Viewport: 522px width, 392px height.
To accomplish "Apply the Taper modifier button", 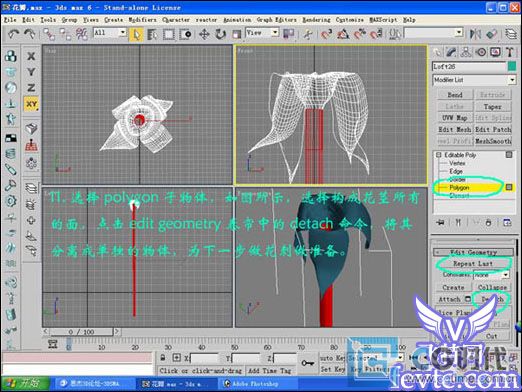I will [493, 107].
